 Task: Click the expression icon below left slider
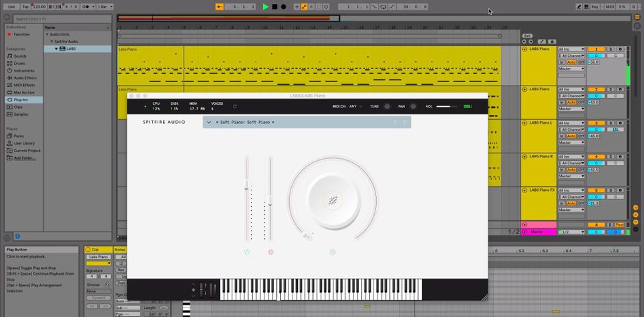click(x=247, y=252)
